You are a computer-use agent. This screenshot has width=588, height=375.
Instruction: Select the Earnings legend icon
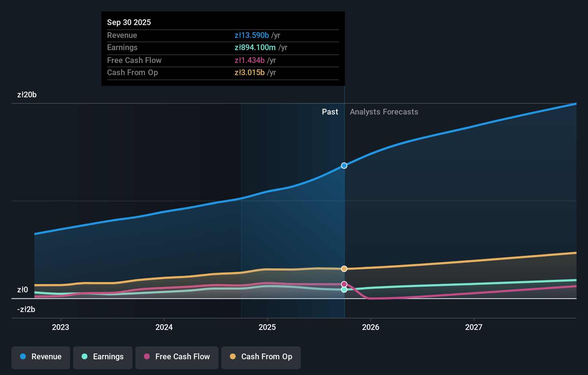coord(84,357)
